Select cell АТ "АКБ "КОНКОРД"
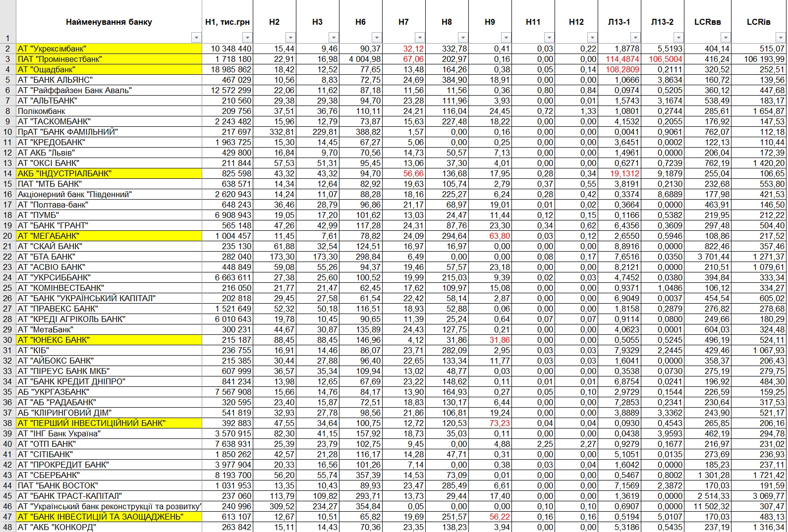Viewport: 788px width, 532px height. tap(109, 527)
